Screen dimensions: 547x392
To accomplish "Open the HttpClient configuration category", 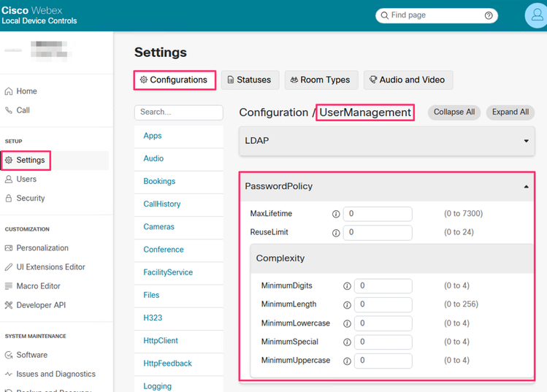I will (x=179, y=341).
